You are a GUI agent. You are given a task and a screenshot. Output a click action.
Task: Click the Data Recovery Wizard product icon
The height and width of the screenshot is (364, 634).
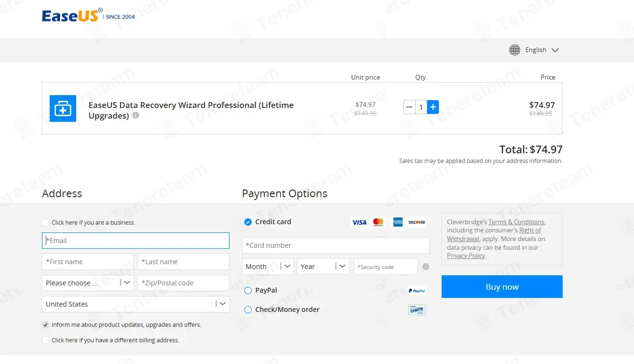[63, 108]
